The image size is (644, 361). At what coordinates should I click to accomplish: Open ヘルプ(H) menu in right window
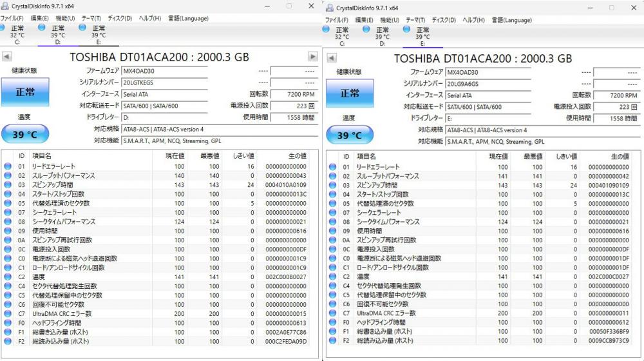point(474,20)
